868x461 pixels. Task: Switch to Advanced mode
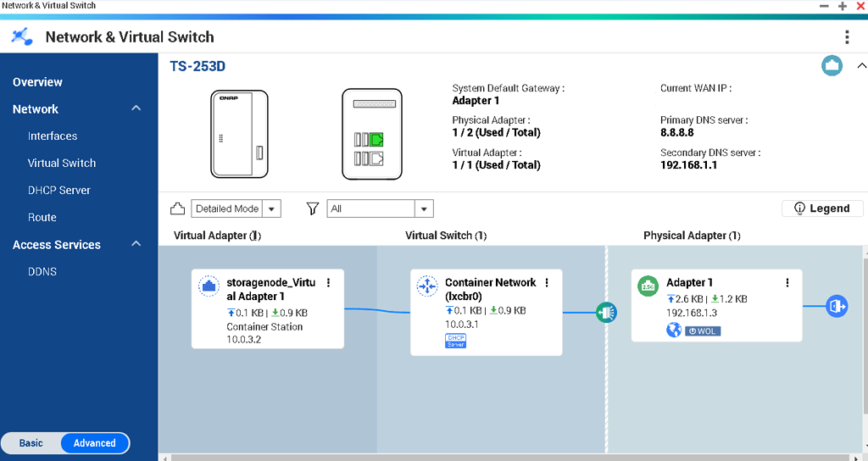[x=94, y=443]
